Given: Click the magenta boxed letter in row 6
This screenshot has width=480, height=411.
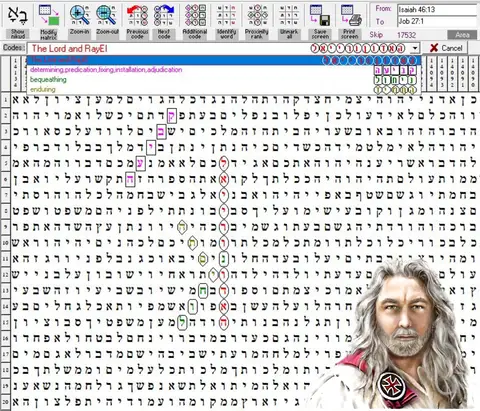Looking at the screenshot, I should point(130,180).
